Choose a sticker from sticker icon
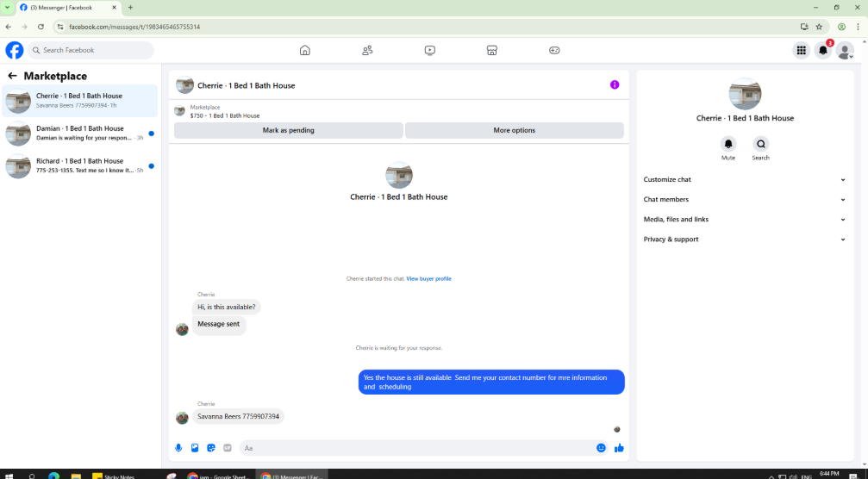 click(211, 448)
